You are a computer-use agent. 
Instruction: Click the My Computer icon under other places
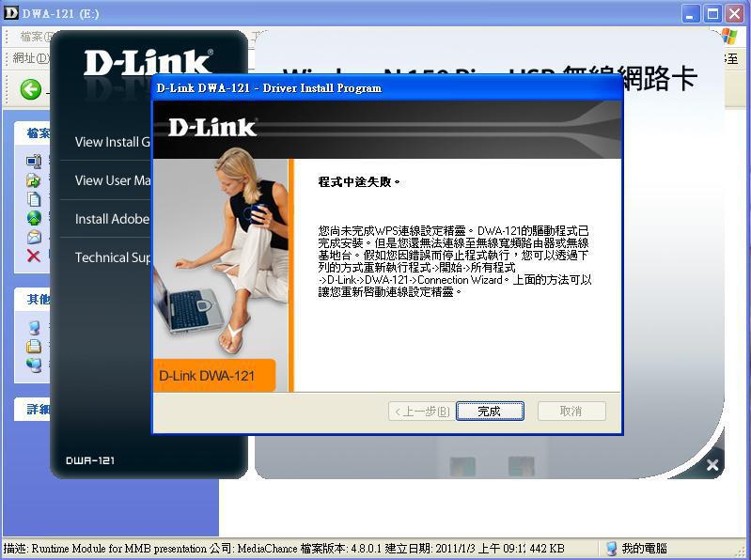[34, 328]
